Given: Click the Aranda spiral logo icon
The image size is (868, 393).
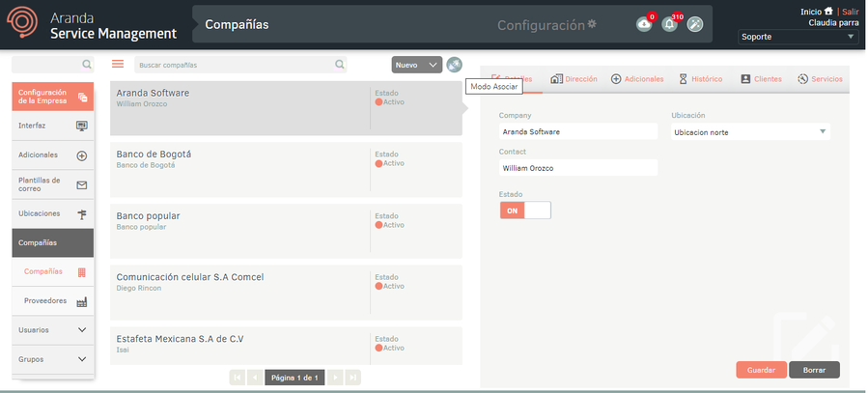Looking at the screenshot, I should tap(23, 23).
